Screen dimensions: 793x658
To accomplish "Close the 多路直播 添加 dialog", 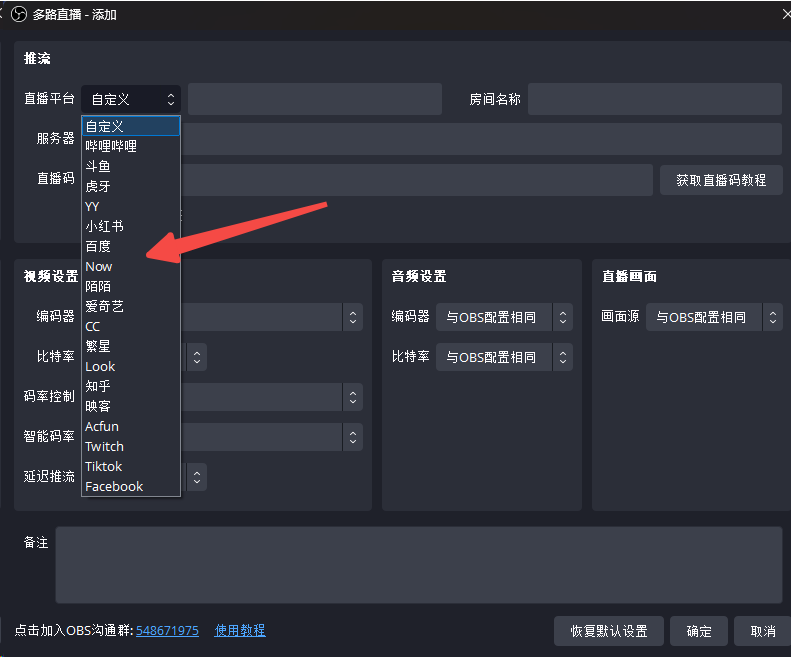I will pyautogui.click(x=786, y=14).
